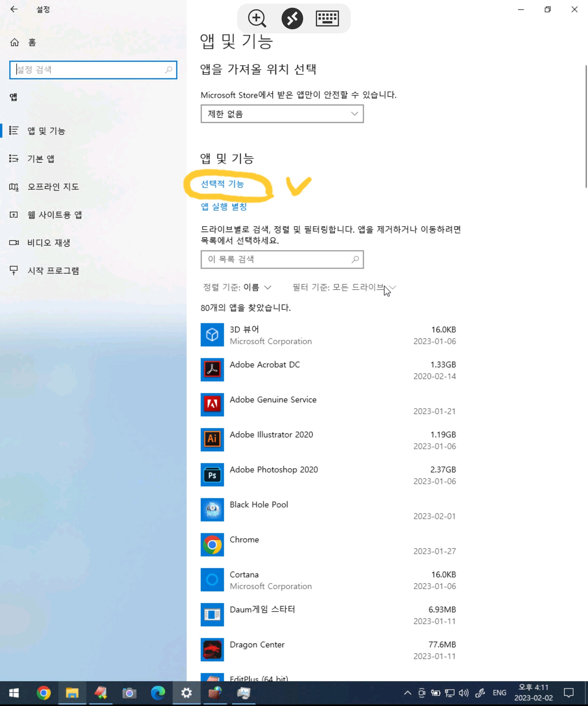Image resolution: width=588 pixels, height=706 pixels.
Task: Open the 필터 기준: 모든 드라이브 dropdown
Action: [x=344, y=287]
